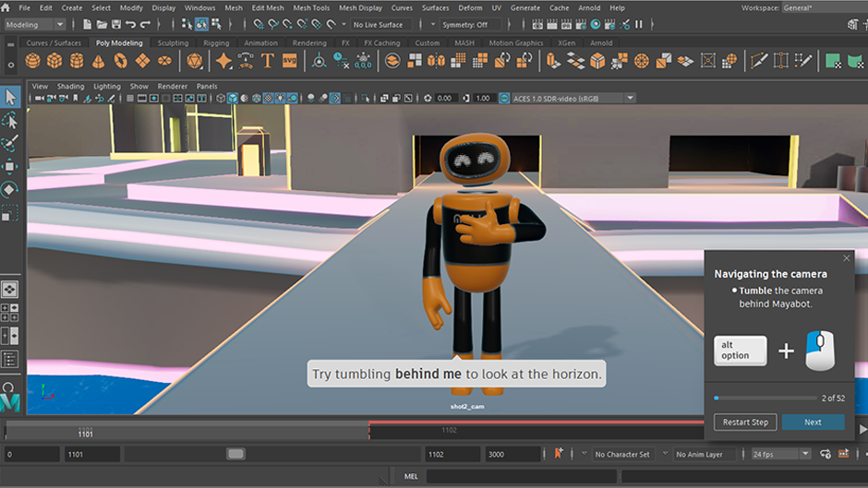Open the Modeling menu set dropdown
This screenshot has width=868, height=488.
(x=34, y=25)
